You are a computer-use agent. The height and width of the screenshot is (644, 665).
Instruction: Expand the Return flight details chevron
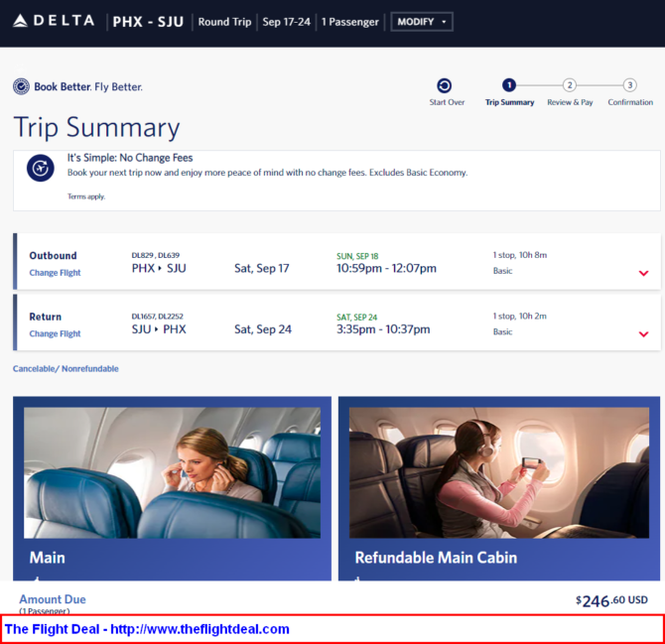pos(643,334)
